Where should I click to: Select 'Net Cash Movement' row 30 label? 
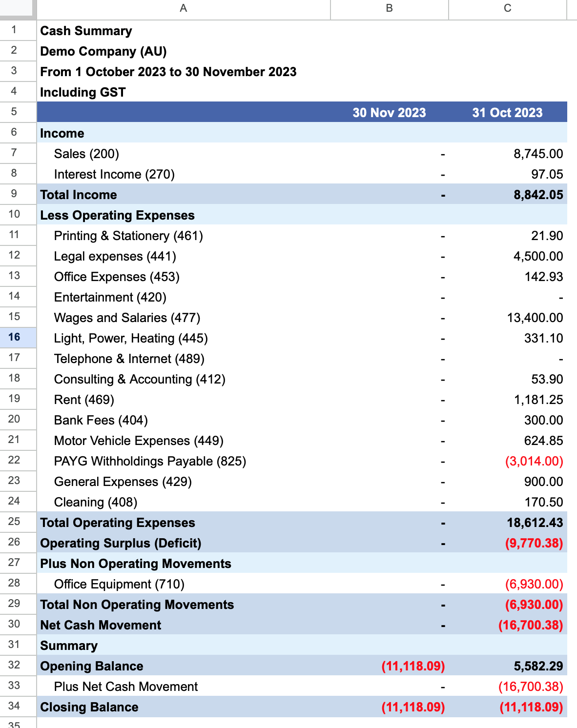pyautogui.click(x=101, y=625)
